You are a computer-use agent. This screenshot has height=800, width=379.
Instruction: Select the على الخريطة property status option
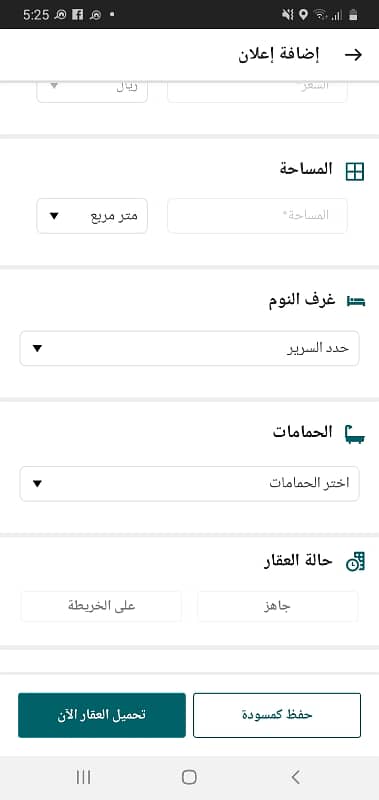(x=101, y=606)
